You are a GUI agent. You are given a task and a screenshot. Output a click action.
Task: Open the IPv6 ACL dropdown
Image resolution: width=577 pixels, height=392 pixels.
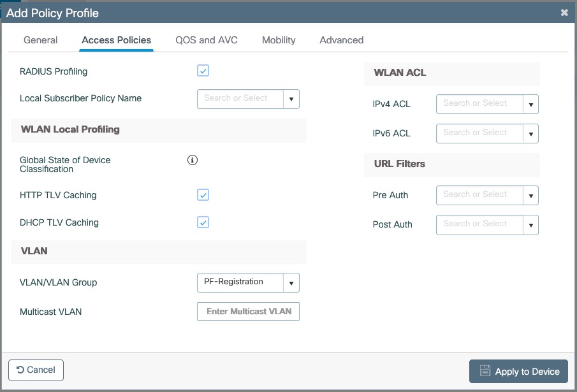tap(531, 133)
